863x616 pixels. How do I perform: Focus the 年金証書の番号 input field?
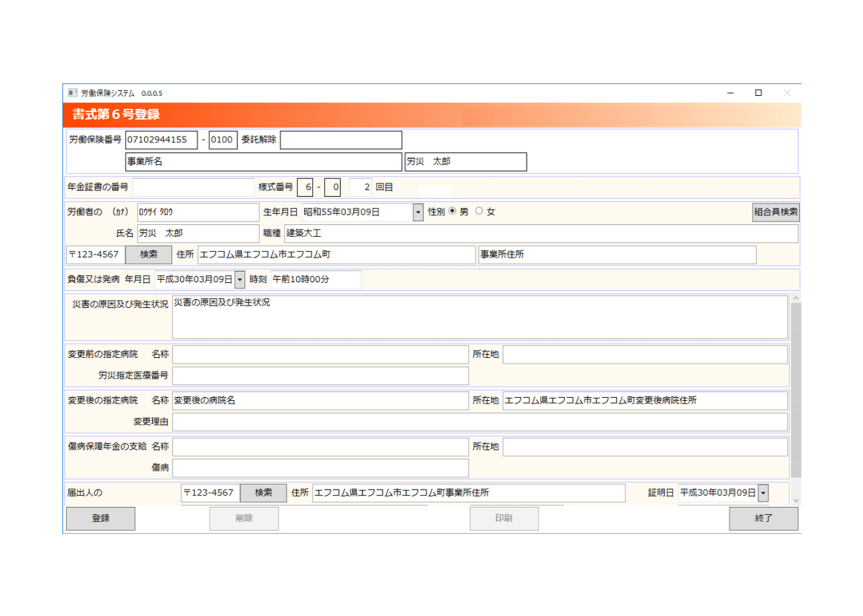(193, 187)
